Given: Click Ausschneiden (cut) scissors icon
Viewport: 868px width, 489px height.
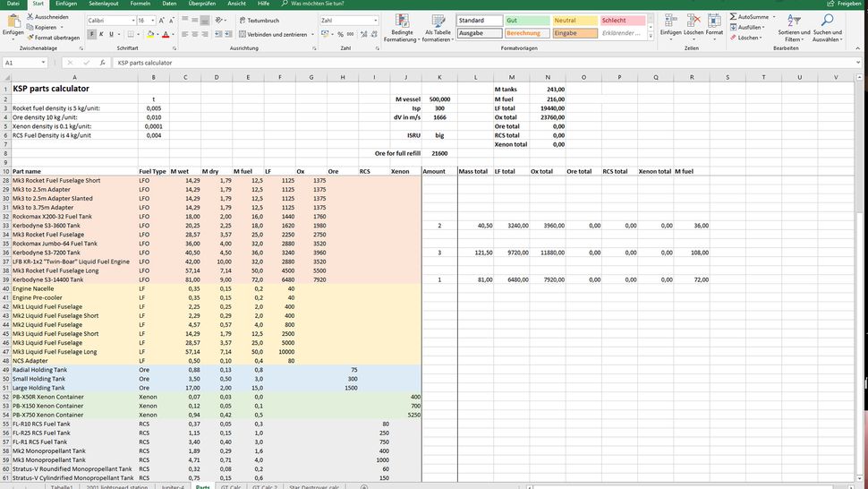Looking at the screenshot, I should tap(30, 17).
